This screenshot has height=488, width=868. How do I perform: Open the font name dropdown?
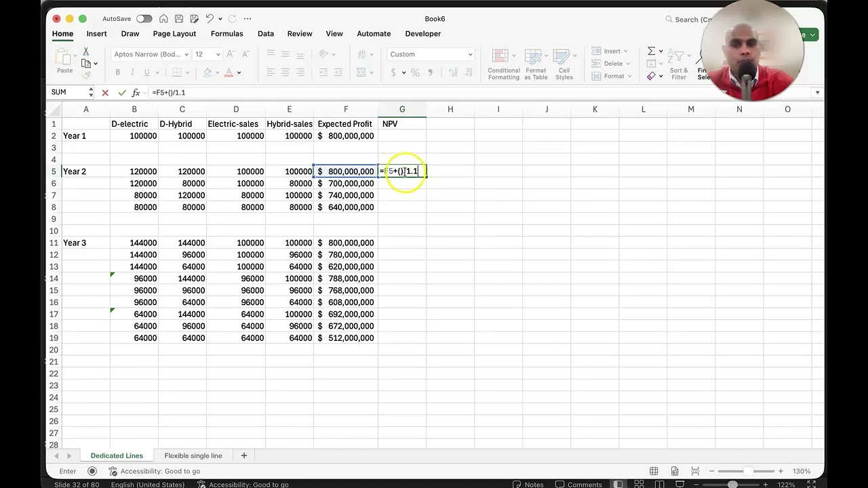[186, 54]
